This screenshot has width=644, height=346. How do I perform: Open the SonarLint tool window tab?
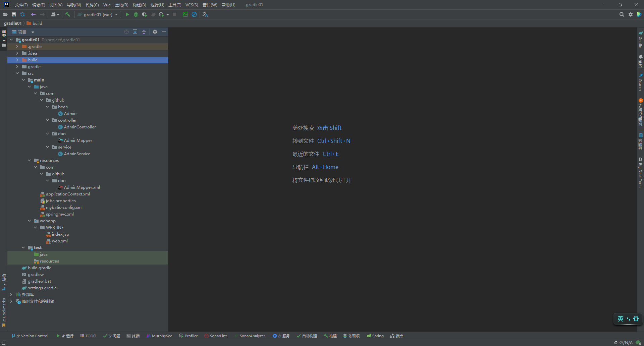215,336
